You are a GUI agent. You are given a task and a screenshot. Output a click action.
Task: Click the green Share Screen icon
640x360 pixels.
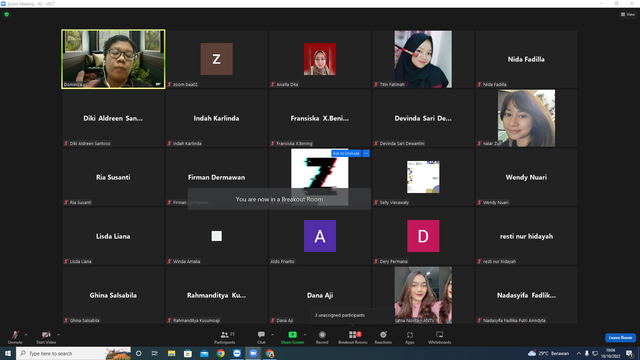coord(292,335)
